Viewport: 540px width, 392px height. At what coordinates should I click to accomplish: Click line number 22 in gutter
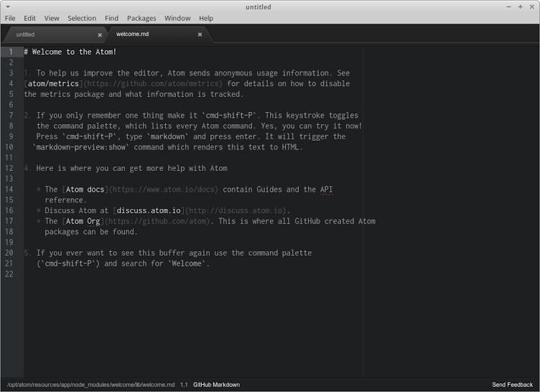click(x=9, y=274)
